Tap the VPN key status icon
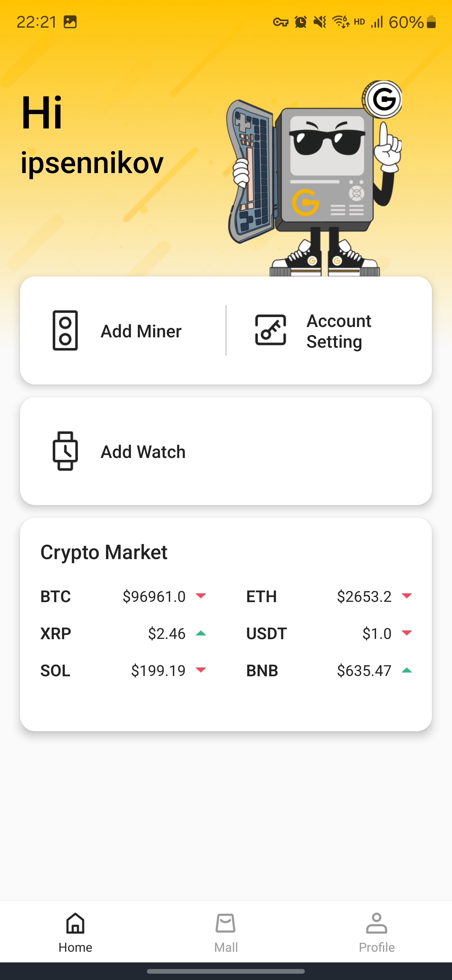The image size is (452, 980). [x=281, y=22]
